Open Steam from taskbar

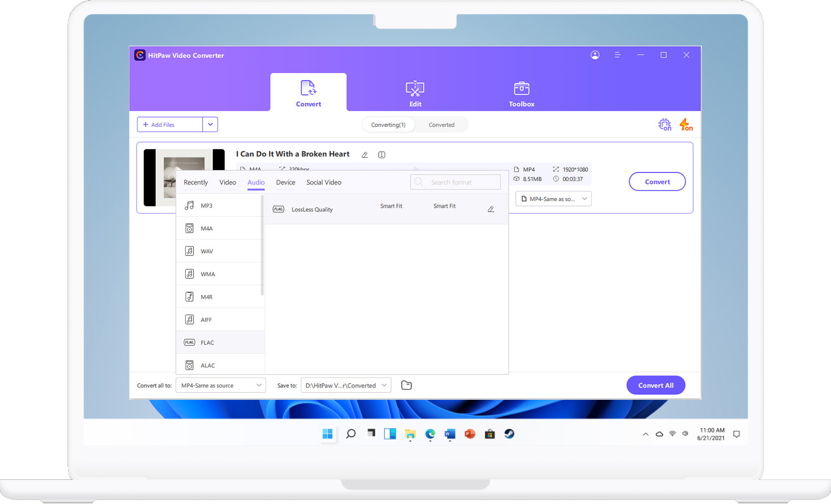509,434
